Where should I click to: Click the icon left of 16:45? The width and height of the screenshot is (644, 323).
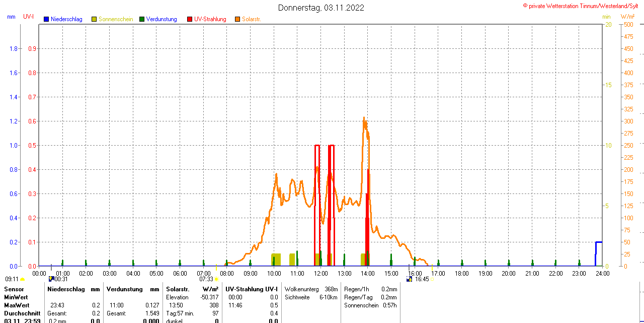tap(410, 279)
